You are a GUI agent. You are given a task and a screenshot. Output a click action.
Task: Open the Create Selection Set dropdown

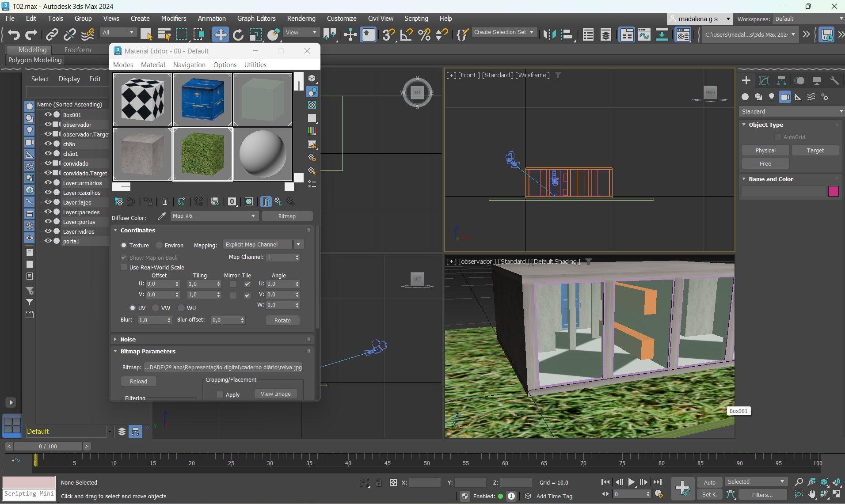click(x=504, y=32)
